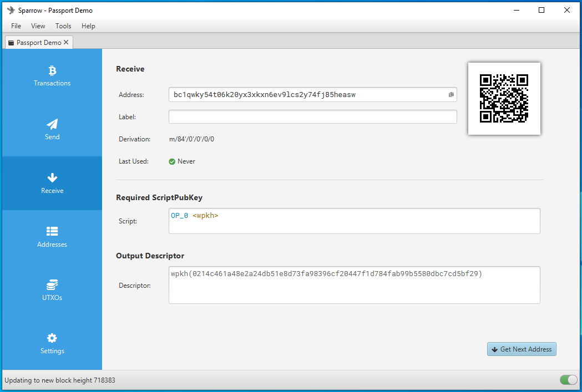Screen dimensions: 582x392
Task: Click the derivation path m/84'/0'/0'/0/0
Action: [191, 139]
